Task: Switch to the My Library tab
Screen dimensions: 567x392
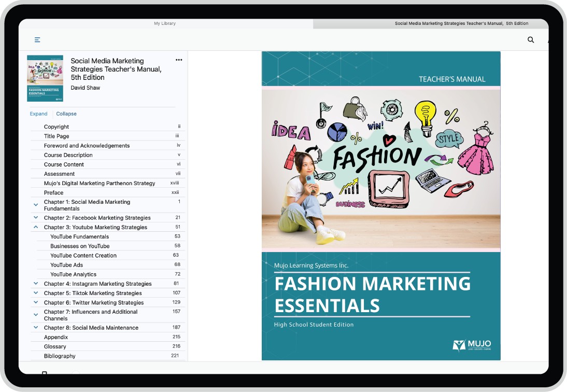Action: (x=165, y=23)
